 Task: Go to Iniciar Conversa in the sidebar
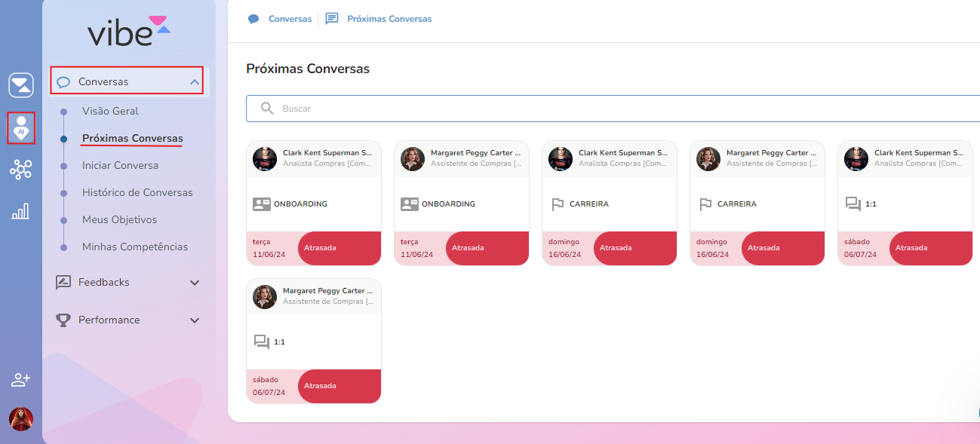120,165
